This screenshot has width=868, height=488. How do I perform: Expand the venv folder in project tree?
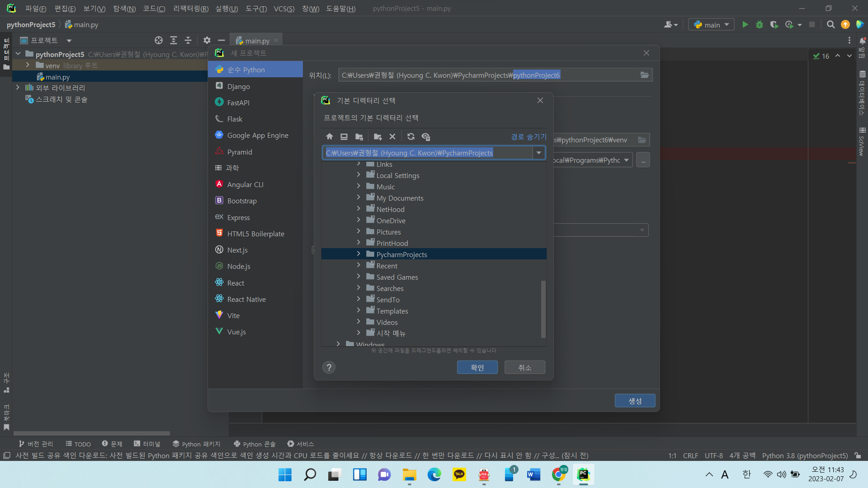tap(28, 65)
